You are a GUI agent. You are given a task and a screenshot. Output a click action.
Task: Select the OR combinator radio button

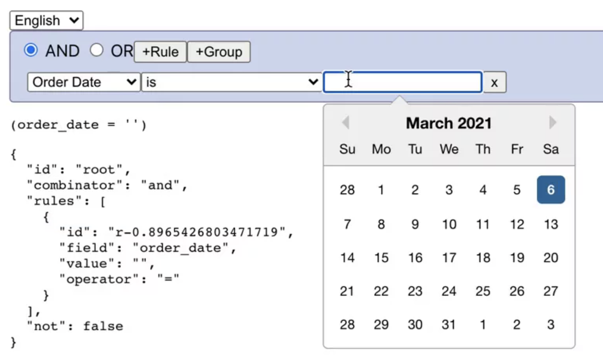tap(97, 50)
